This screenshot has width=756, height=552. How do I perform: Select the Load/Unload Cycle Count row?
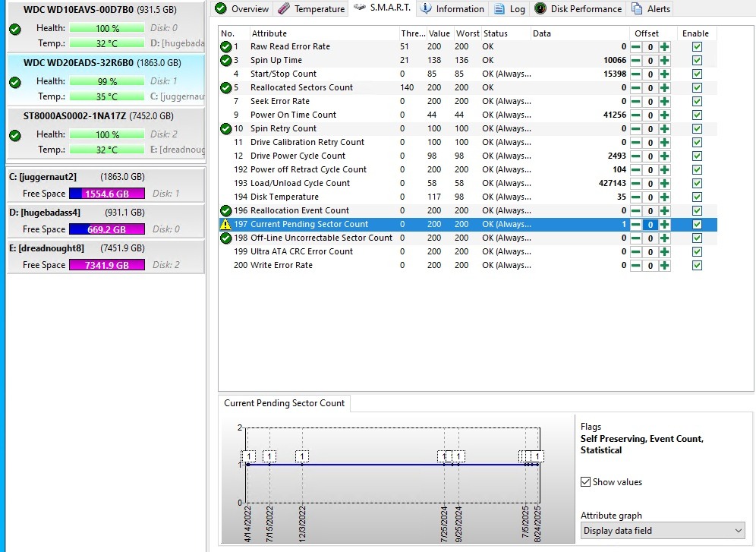point(468,183)
